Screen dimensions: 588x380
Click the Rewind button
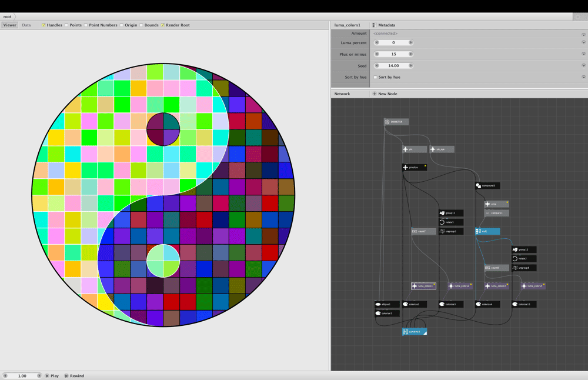(x=74, y=375)
